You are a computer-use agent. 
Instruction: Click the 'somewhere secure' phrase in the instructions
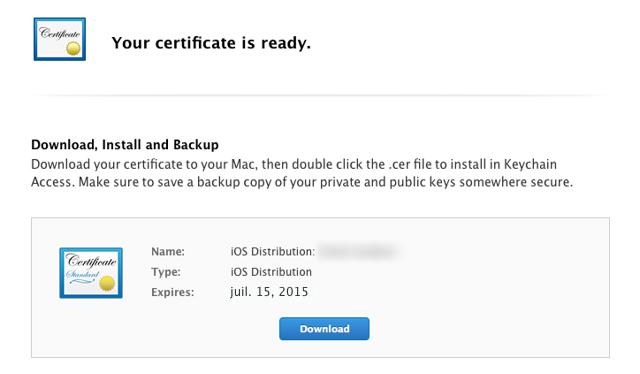click(x=516, y=182)
